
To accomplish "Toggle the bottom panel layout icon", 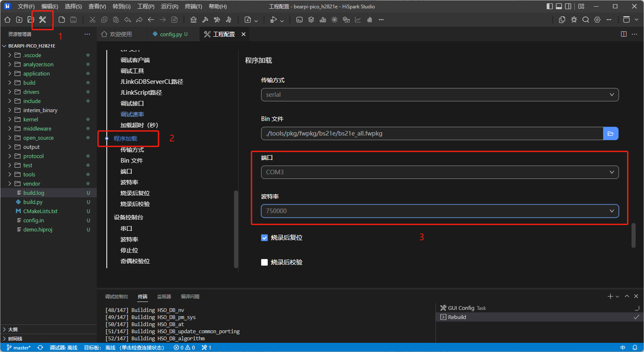I will click(559, 6).
